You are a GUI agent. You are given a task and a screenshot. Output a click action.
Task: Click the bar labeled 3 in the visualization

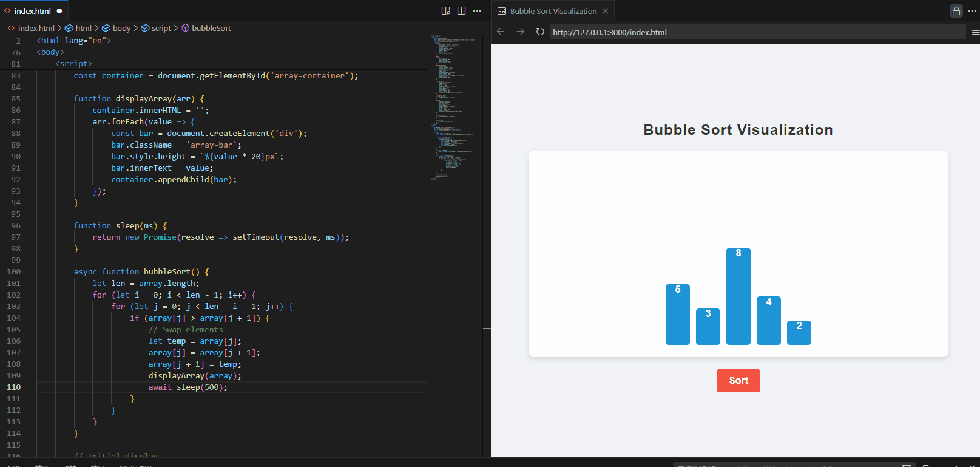click(708, 327)
